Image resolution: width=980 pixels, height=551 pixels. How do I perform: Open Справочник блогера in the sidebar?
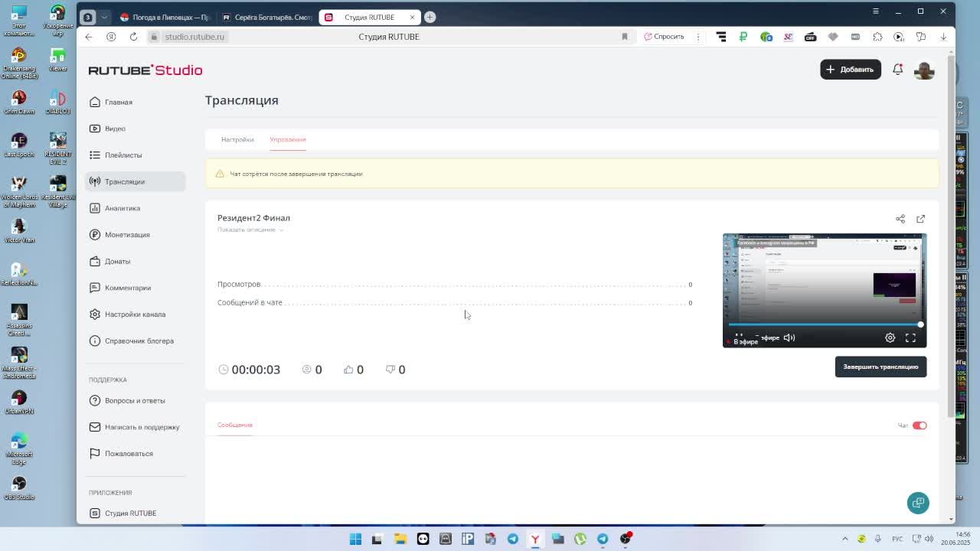point(135,341)
